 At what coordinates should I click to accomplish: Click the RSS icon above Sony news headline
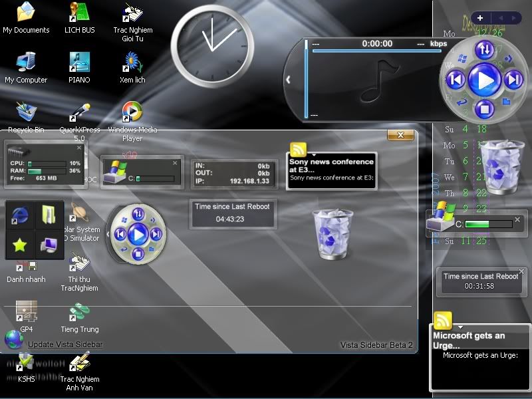[298, 149]
